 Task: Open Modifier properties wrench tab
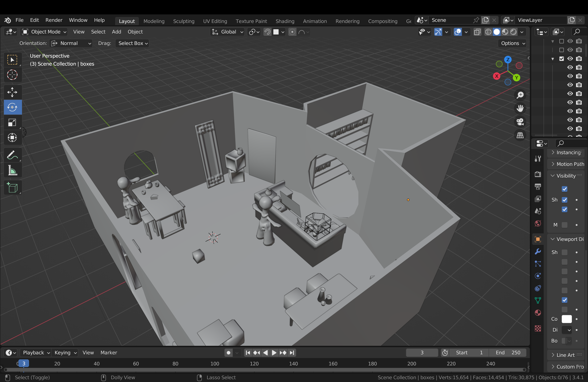click(x=538, y=251)
